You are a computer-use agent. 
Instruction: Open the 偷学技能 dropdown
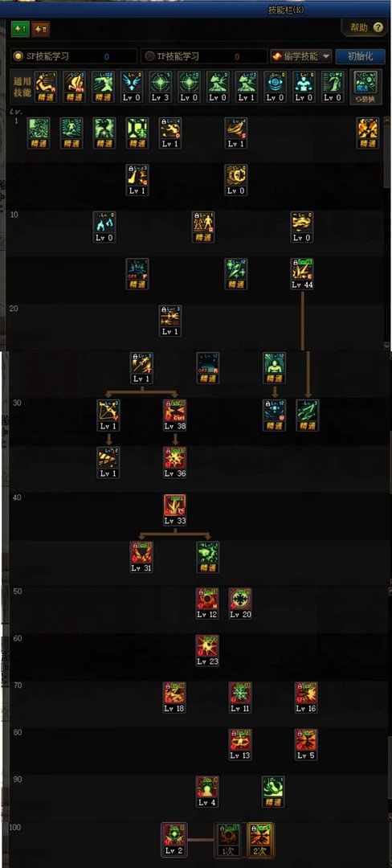301,56
